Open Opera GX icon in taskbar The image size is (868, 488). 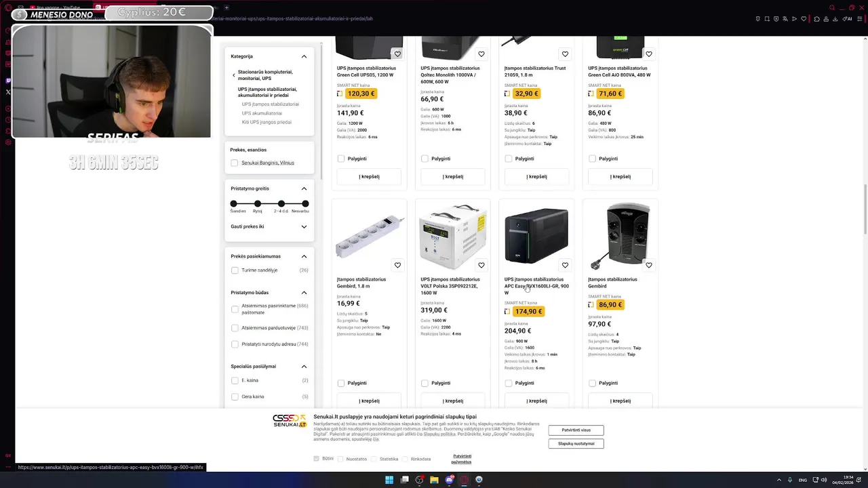[x=464, y=480]
